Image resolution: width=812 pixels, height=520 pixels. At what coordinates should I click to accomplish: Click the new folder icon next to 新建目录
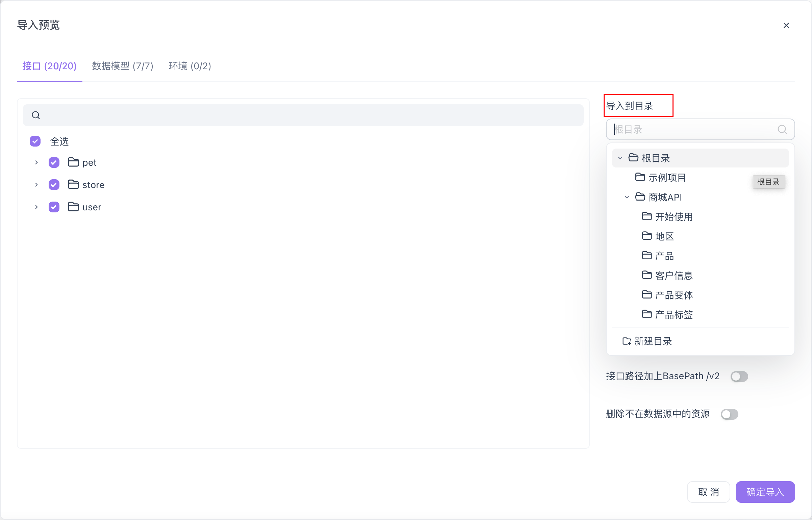(627, 341)
